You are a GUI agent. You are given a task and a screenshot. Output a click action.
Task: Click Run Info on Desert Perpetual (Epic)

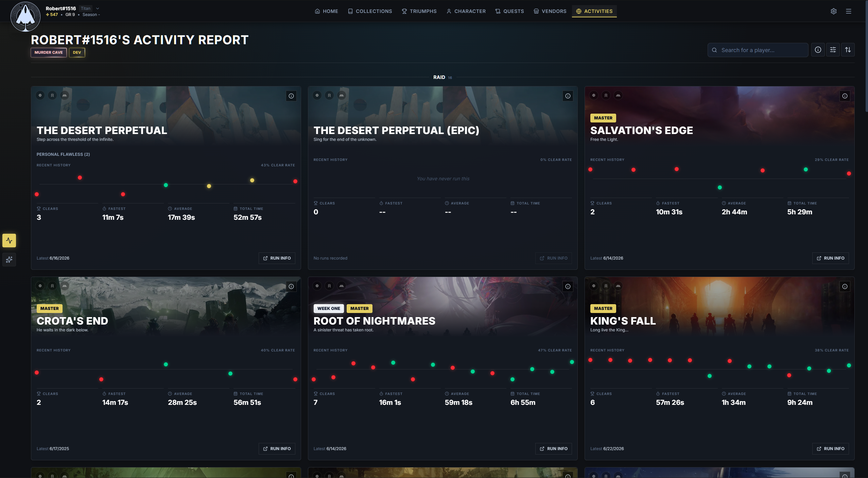click(554, 258)
